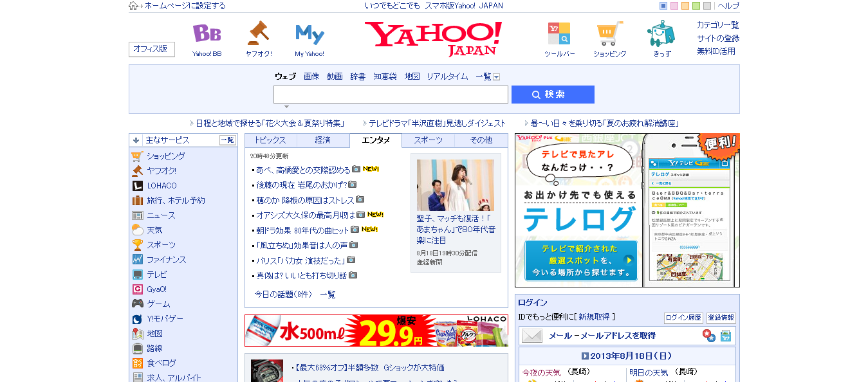Viewport: 868px width, 382px height.
Task: Open the カテゴリ一覧 link
Action: coord(718,25)
